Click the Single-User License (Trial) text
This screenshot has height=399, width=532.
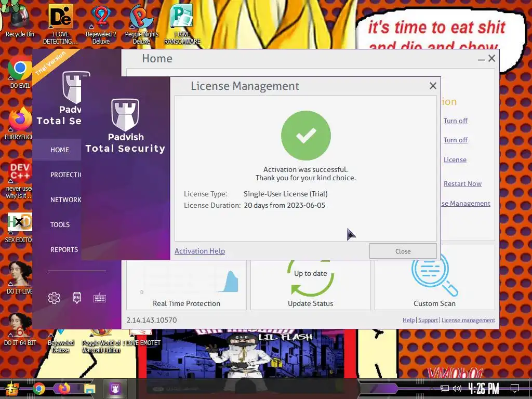point(286,194)
